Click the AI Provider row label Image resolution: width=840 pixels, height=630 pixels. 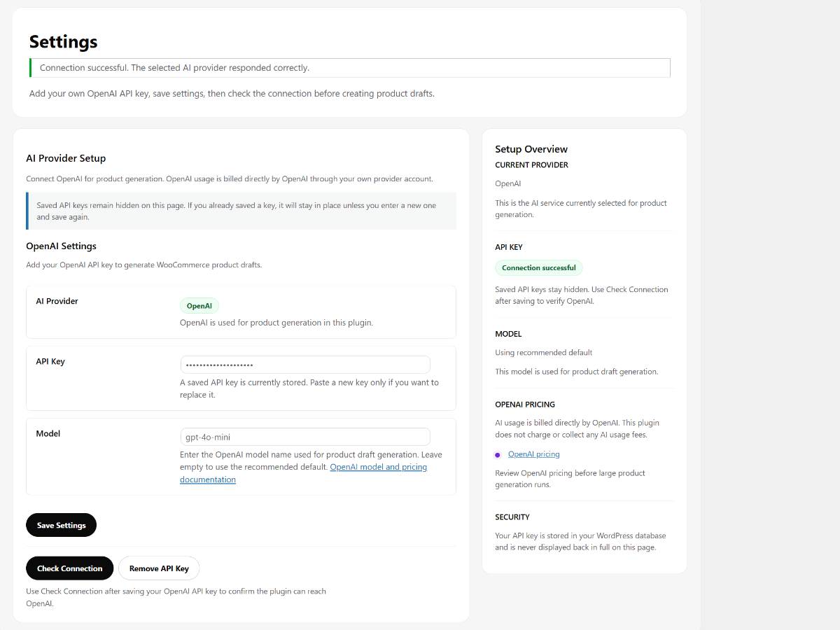(57, 301)
